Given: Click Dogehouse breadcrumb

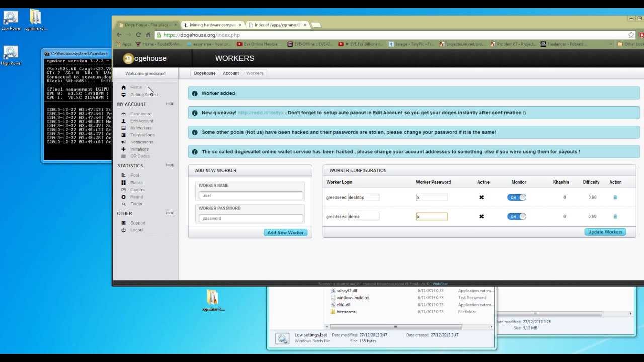Looking at the screenshot, I should point(205,73).
